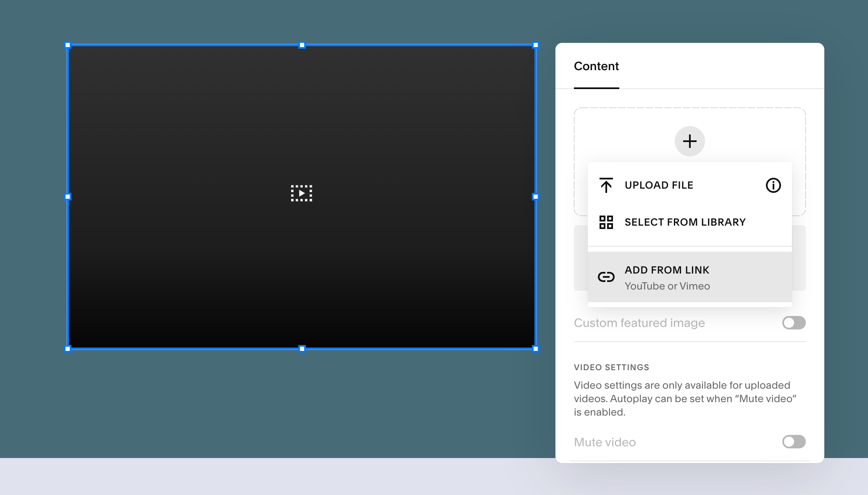Click the library grid icon
The width and height of the screenshot is (868, 495).
pyautogui.click(x=606, y=222)
